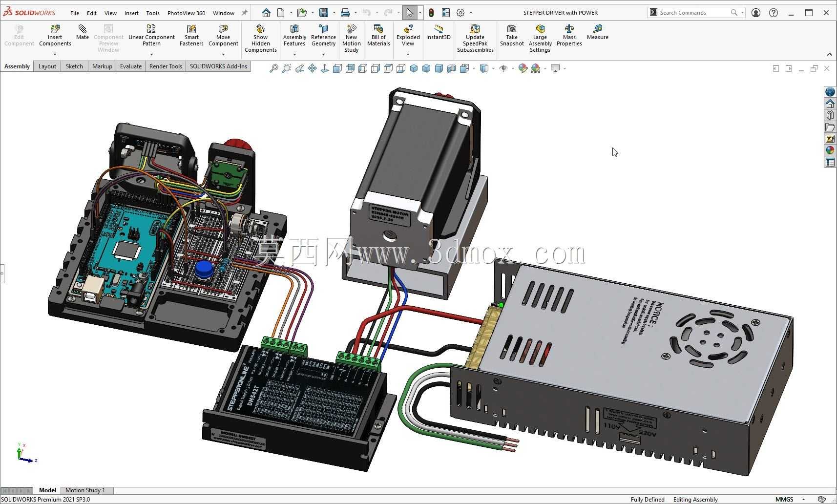Click Update SpeedPak Subassemblies
Viewport: 837px width, 504px height.
click(x=475, y=38)
